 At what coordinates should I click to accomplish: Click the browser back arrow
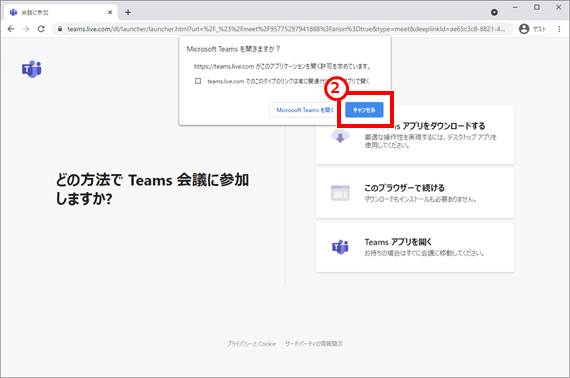tap(11, 29)
